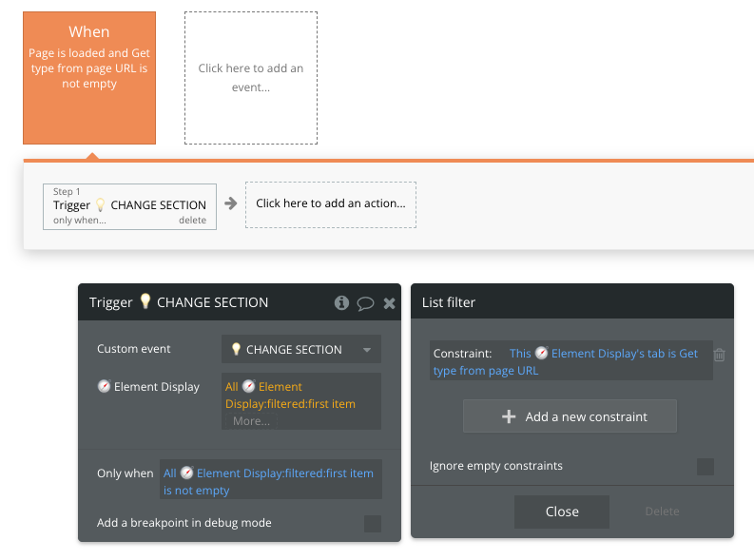
Task: Click the lightbulb icon in Trigger panel title
Action: (x=145, y=301)
